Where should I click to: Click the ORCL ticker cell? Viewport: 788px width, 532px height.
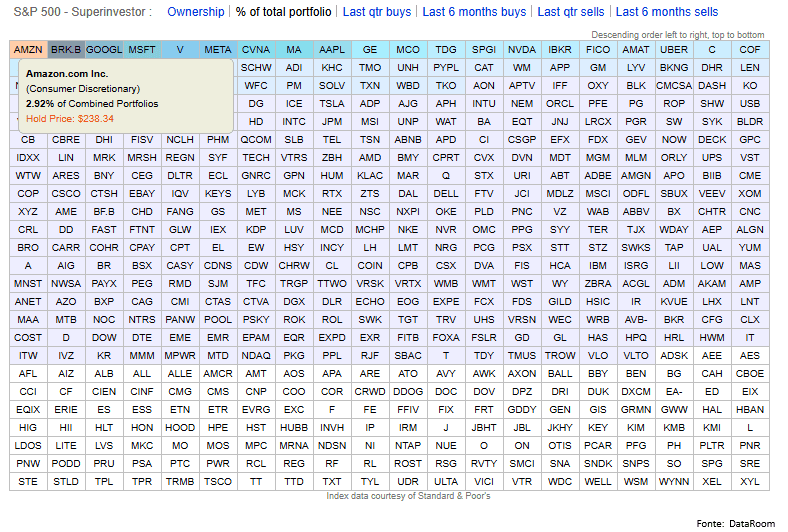(560, 103)
